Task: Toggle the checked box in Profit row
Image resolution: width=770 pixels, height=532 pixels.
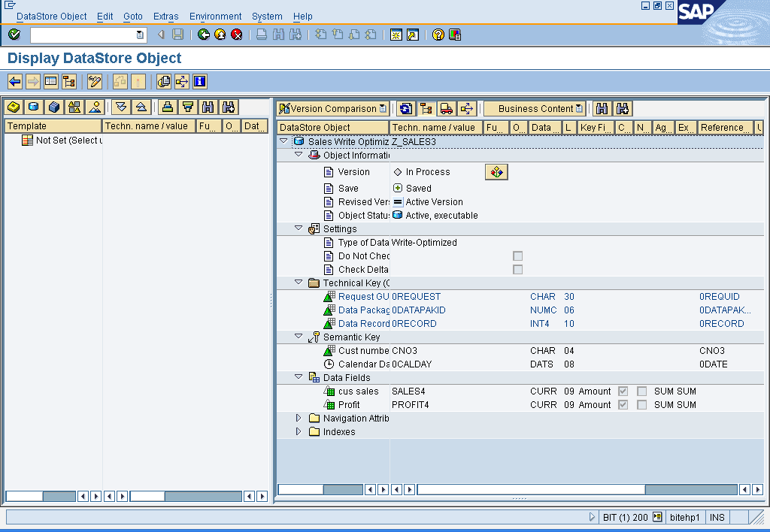Action: [x=623, y=405]
